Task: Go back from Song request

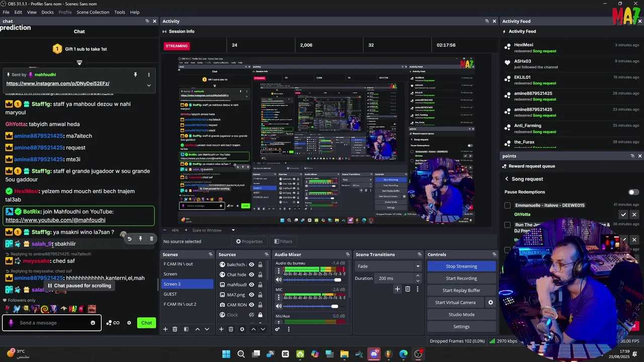Action: [x=507, y=179]
